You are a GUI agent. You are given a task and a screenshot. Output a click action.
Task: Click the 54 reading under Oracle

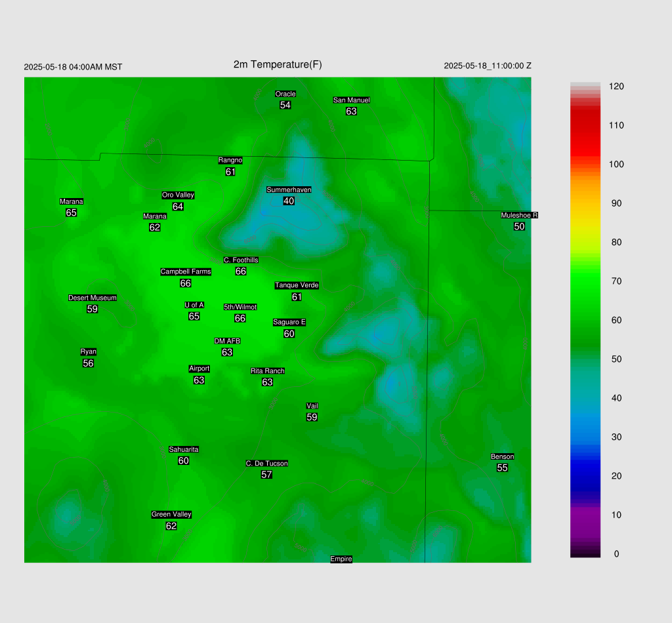pos(285,105)
